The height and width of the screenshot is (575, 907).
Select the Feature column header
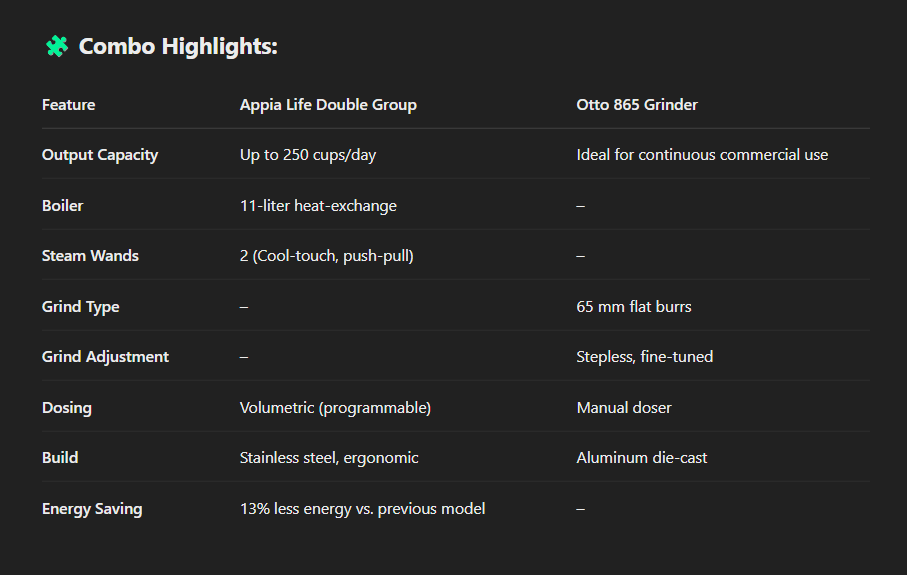(x=68, y=105)
